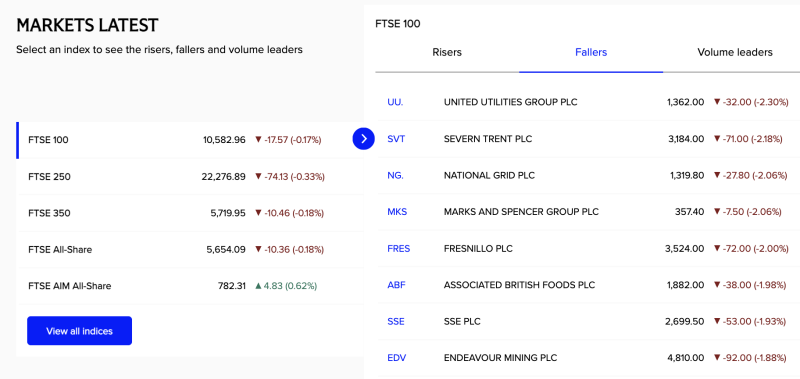Open the SSE ticker link

(x=396, y=321)
